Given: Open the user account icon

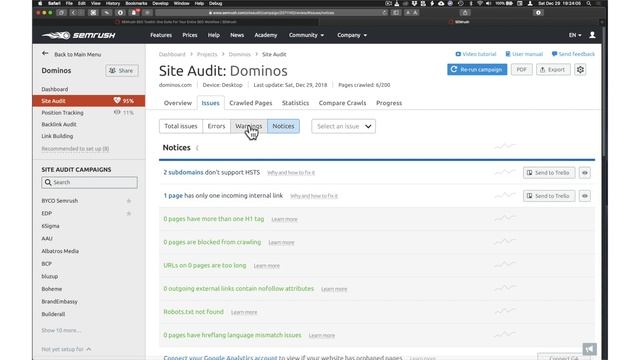Looking at the screenshot, I should (x=592, y=35).
